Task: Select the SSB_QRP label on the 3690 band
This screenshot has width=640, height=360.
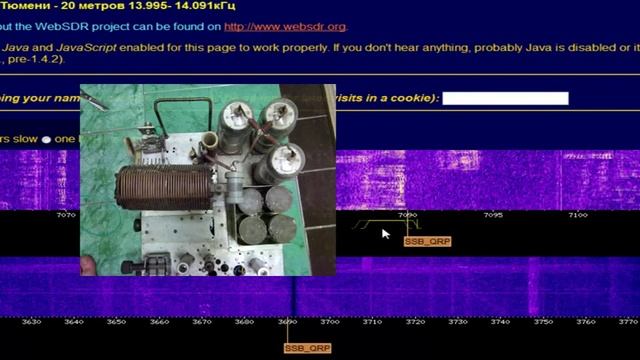Action: (307, 348)
